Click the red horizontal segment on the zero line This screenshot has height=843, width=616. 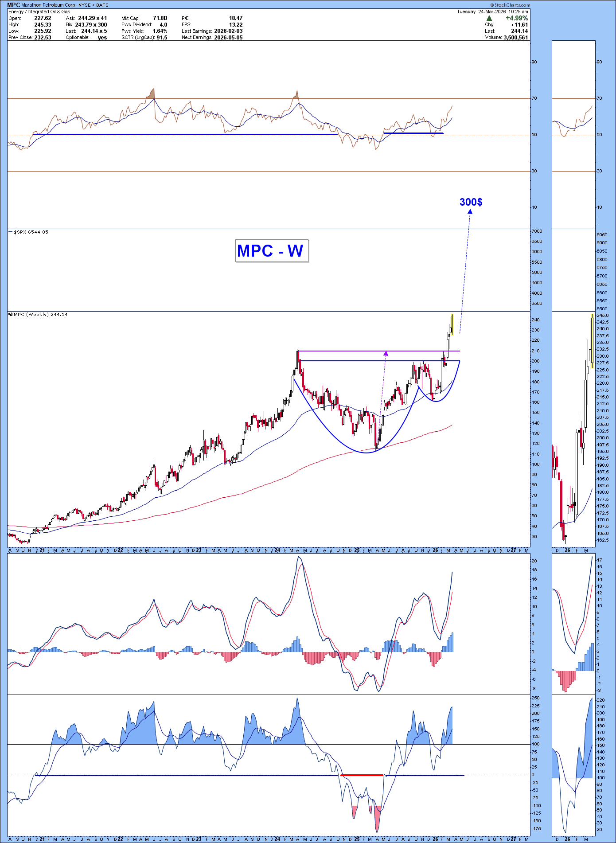point(362,775)
